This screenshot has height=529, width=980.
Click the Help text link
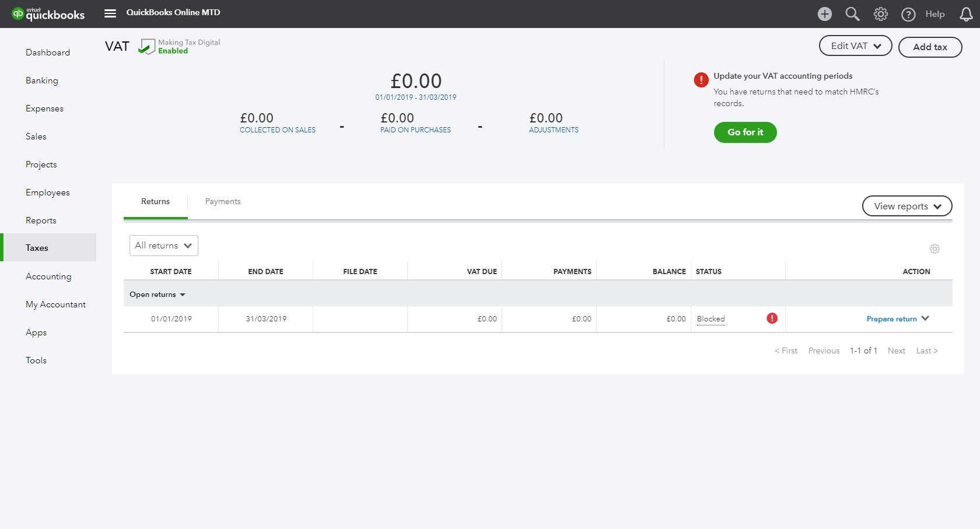(x=935, y=14)
